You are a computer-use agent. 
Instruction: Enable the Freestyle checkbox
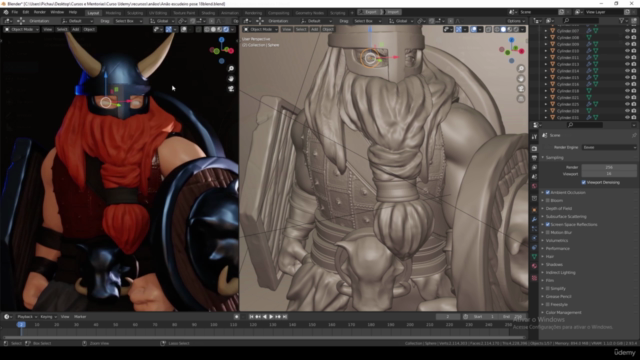coord(548,304)
